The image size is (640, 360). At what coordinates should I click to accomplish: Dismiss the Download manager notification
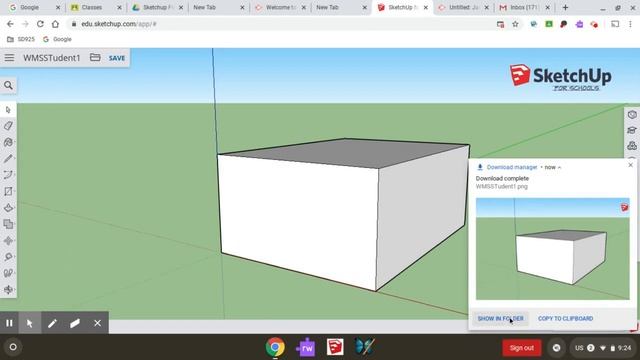tap(631, 165)
